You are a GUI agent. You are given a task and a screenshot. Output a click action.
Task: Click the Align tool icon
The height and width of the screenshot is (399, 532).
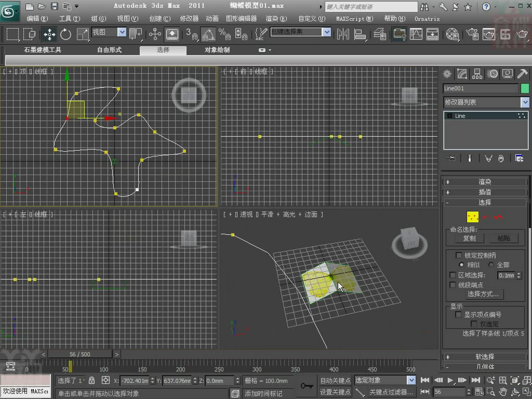pos(360,34)
